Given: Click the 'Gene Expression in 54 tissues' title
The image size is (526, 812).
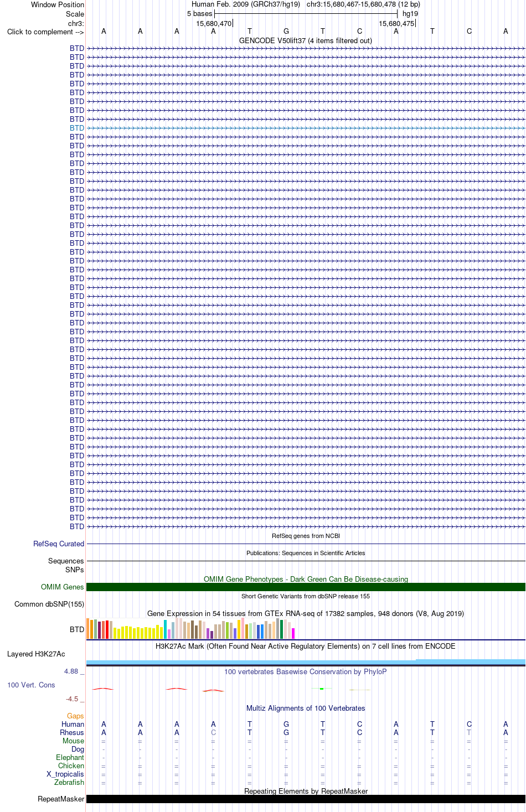Looking at the screenshot, I should (306, 614).
